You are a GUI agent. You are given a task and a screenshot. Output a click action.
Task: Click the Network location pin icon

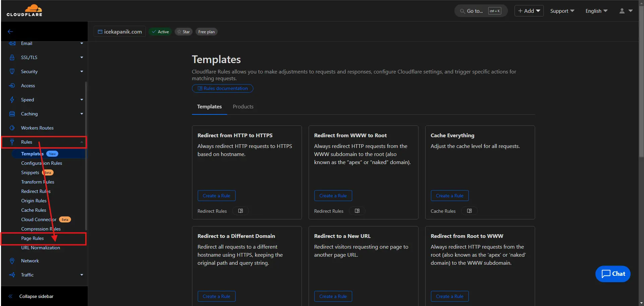point(12,261)
